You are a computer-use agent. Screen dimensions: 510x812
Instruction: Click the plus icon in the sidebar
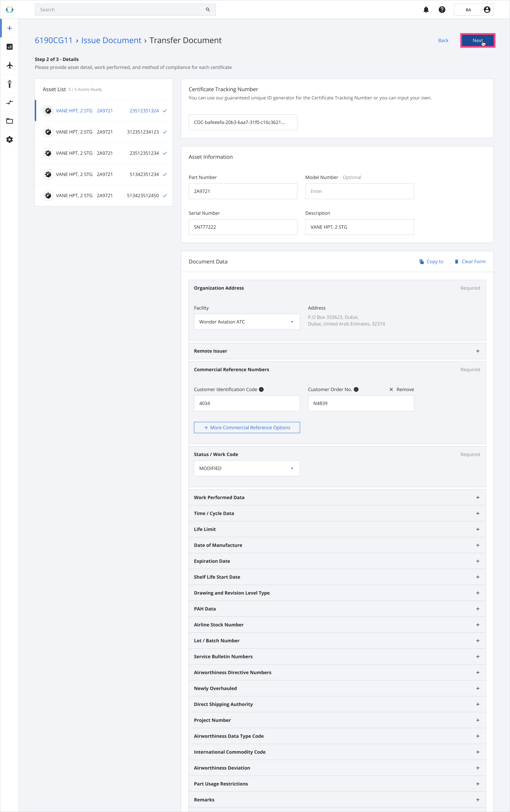click(x=9, y=28)
